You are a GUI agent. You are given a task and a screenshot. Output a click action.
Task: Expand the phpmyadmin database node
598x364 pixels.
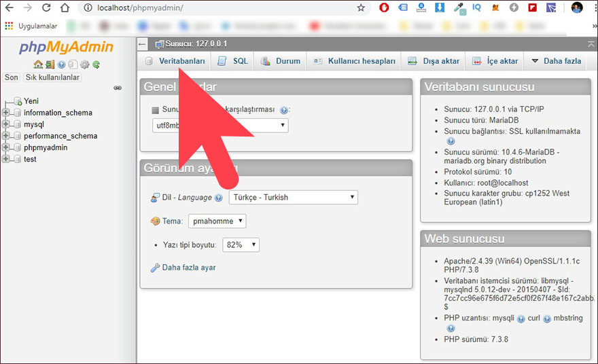[5, 147]
